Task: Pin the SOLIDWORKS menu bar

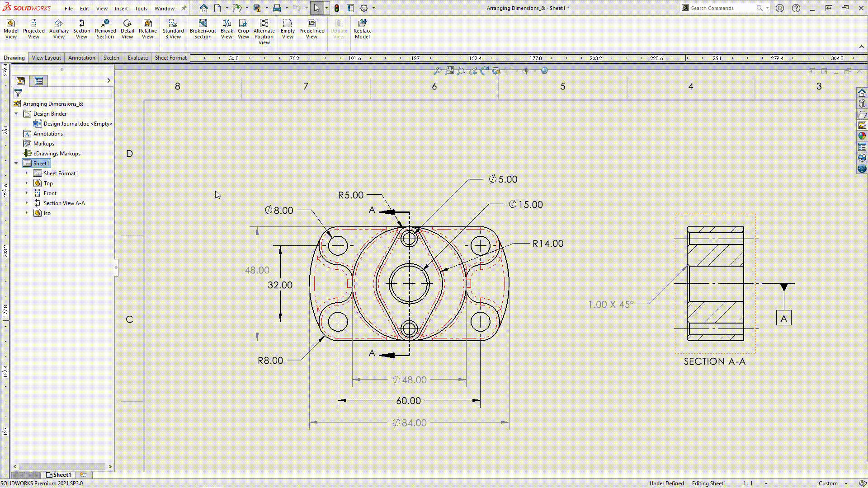Action: 184,8
